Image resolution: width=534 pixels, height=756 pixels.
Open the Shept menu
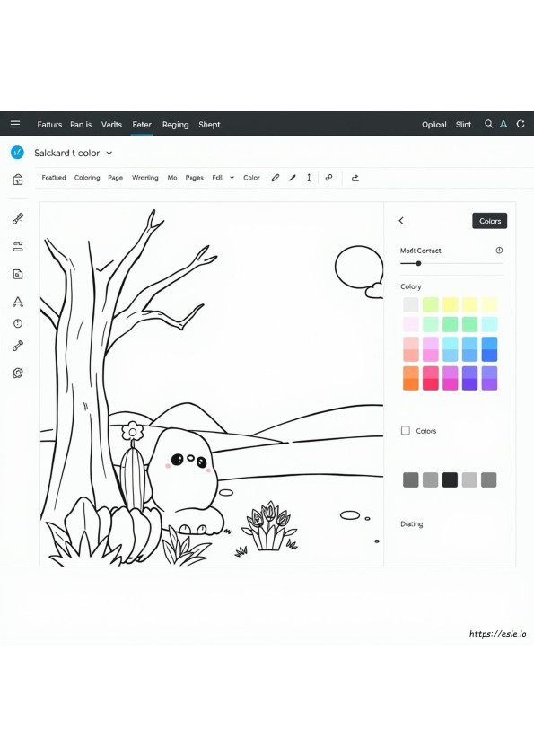[209, 125]
